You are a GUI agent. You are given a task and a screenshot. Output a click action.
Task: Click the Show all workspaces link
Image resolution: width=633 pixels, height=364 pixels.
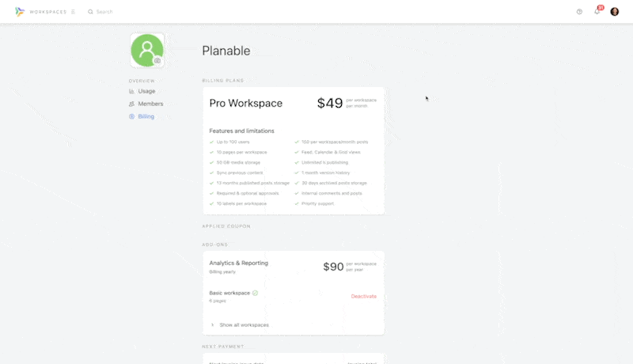click(244, 325)
